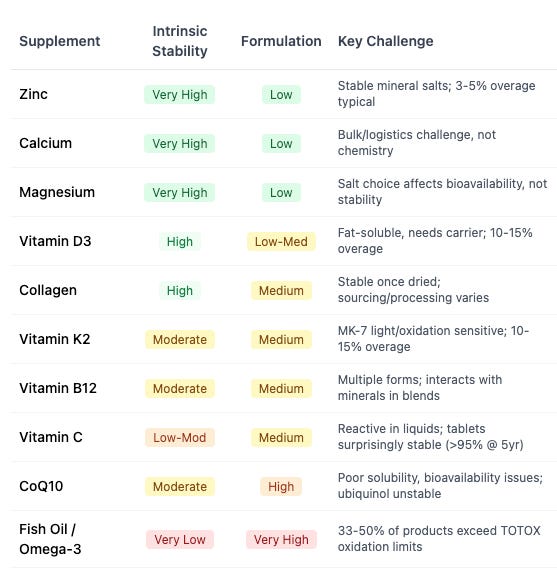Click the Formulation column header

pos(281,41)
